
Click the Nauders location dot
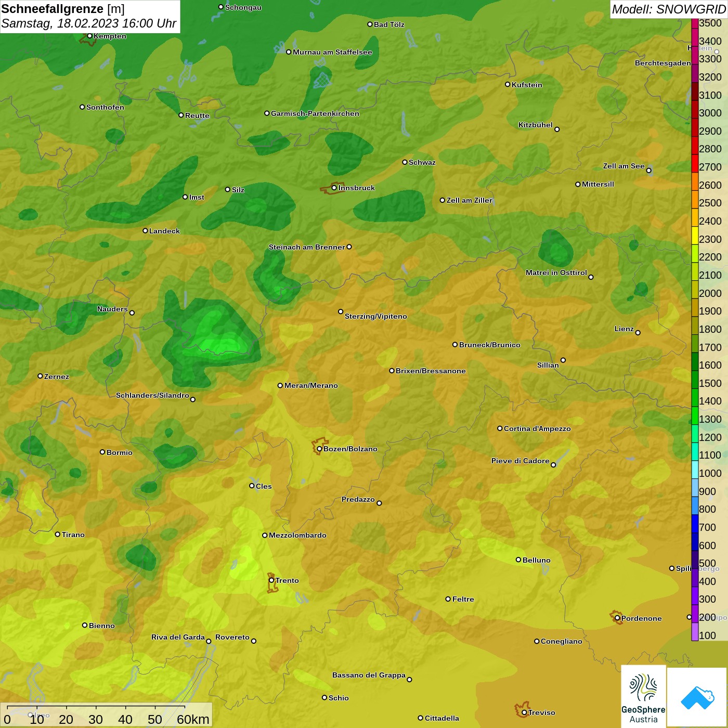pyautogui.click(x=132, y=313)
